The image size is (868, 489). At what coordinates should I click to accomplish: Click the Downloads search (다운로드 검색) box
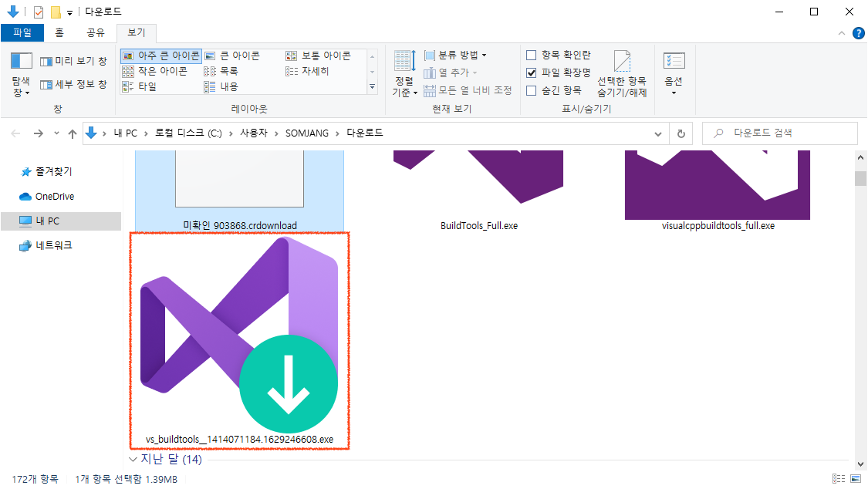click(x=780, y=133)
